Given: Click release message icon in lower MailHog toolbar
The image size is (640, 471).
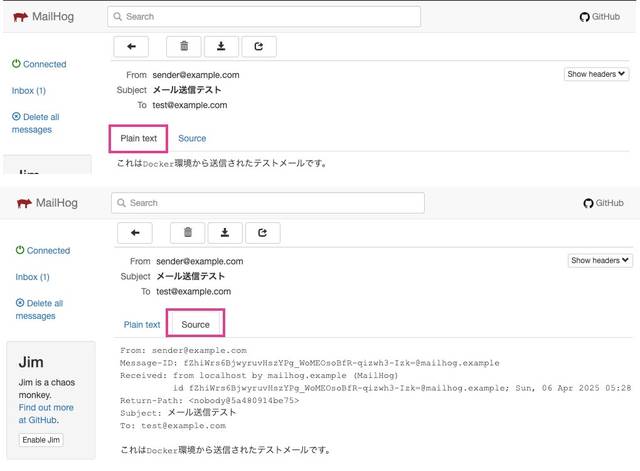Looking at the screenshot, I should (x=262, y=233).
